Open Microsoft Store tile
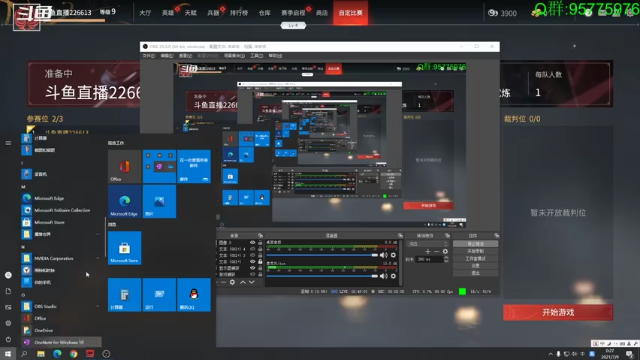Screen dimensions: 640x360 pyautogui.click(x=124, y=248)
